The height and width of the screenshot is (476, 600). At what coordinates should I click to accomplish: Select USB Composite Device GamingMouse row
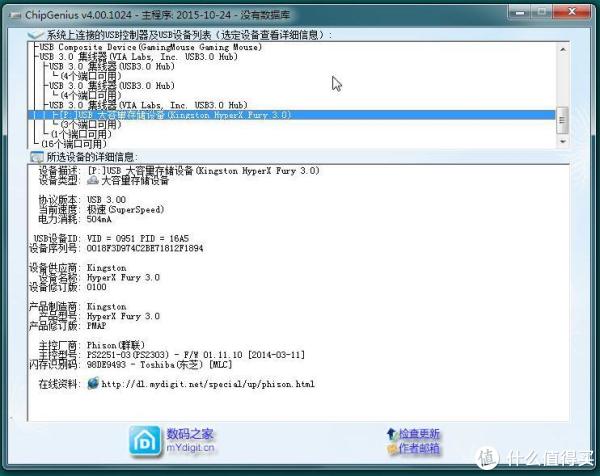pos(150,47)
